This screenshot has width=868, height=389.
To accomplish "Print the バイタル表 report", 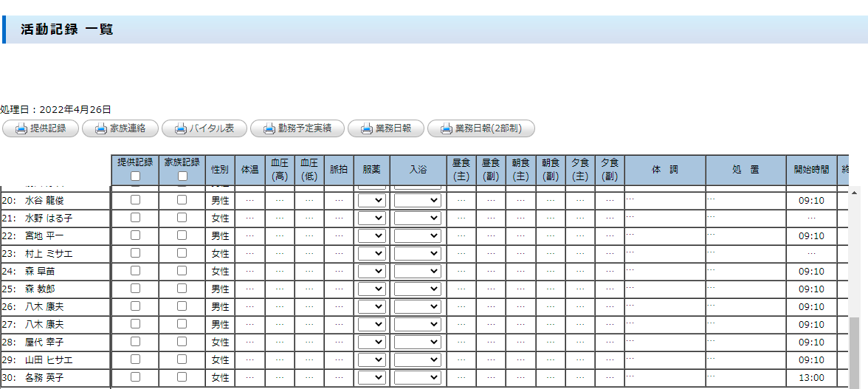I will pos(204,128).
